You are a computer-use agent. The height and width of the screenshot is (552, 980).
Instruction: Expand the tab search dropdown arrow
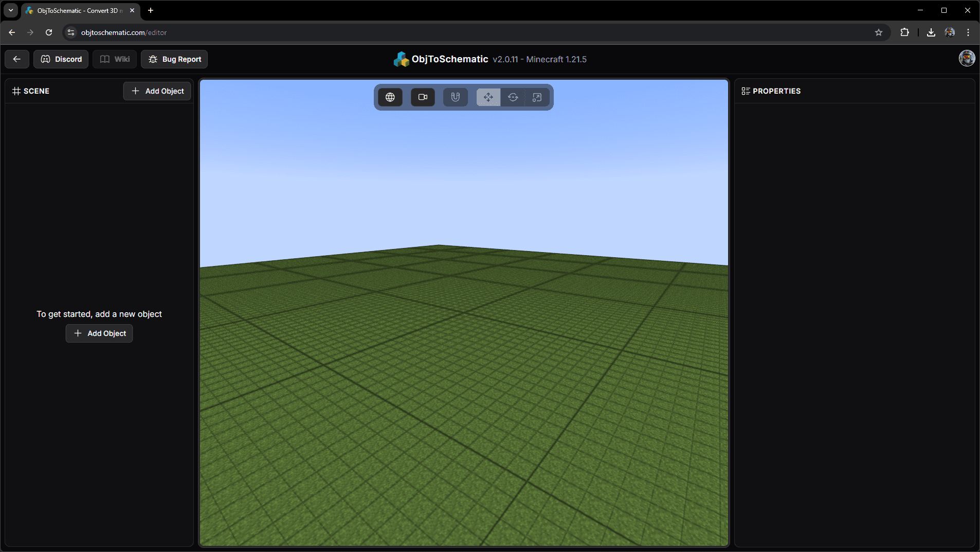[x=11, y=10]
